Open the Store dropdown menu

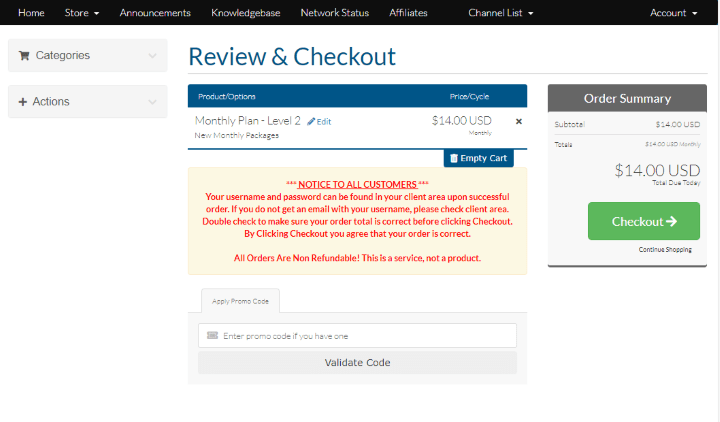tap(82, 13)
